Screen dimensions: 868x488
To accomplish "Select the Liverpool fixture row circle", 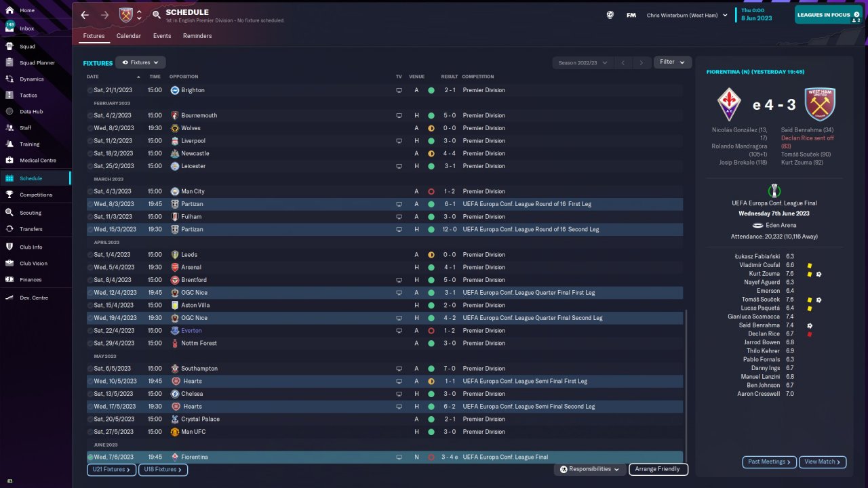I will (x=90, y=141).
